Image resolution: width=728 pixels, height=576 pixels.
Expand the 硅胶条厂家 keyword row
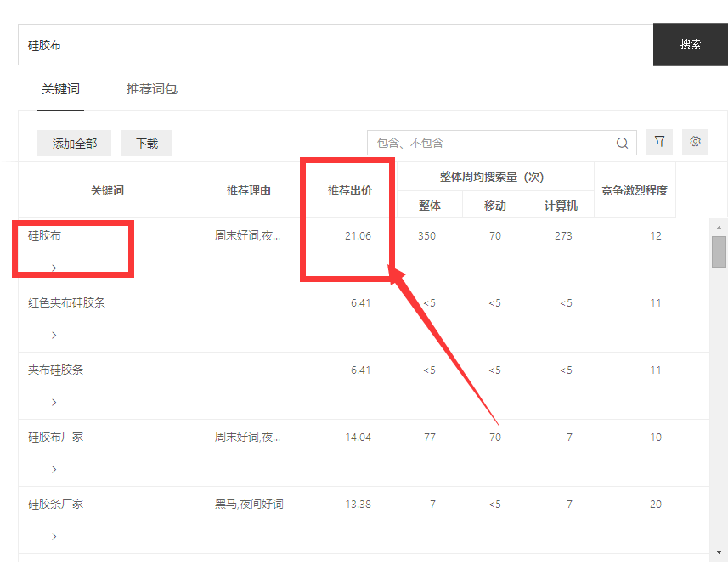click(x=54, y=536)
